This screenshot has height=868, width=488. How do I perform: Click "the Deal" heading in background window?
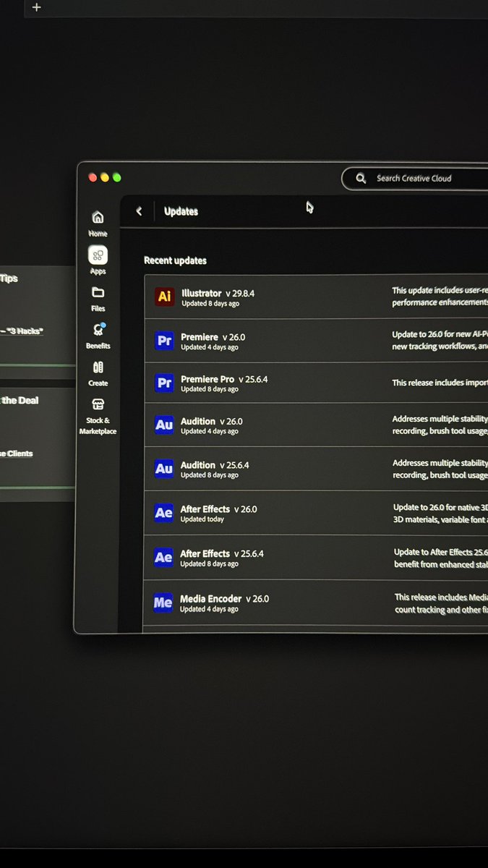coord(20,400)
